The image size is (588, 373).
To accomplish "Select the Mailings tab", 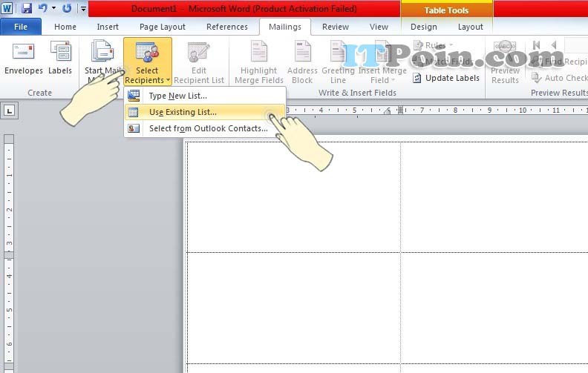I will click(x=285, y=27).
